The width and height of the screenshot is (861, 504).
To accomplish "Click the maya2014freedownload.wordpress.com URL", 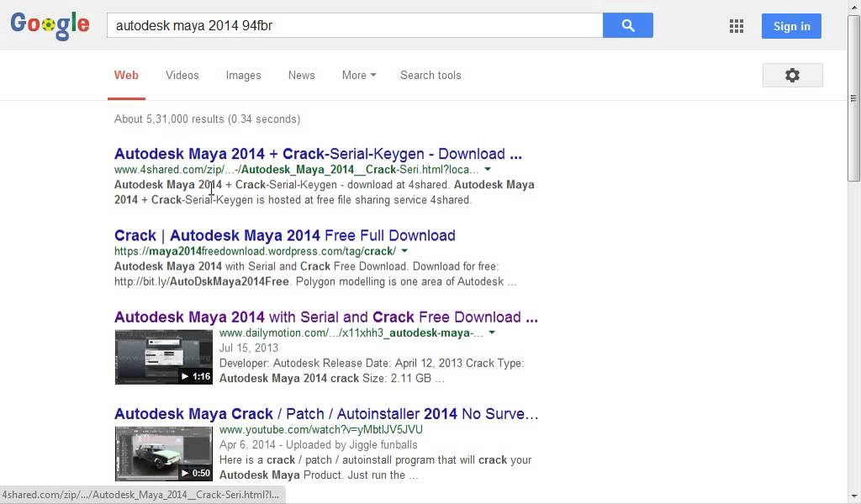I will coord(256,251).
